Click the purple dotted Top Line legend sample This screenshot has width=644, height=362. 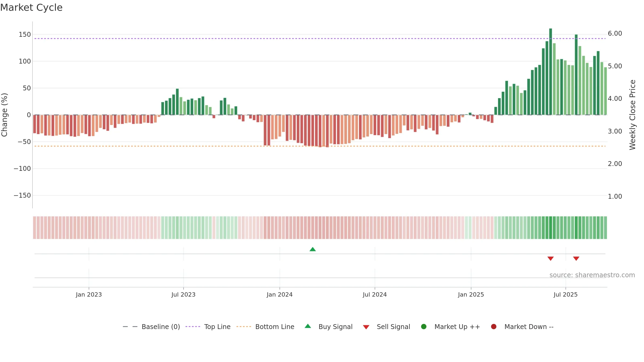(193, 327)
